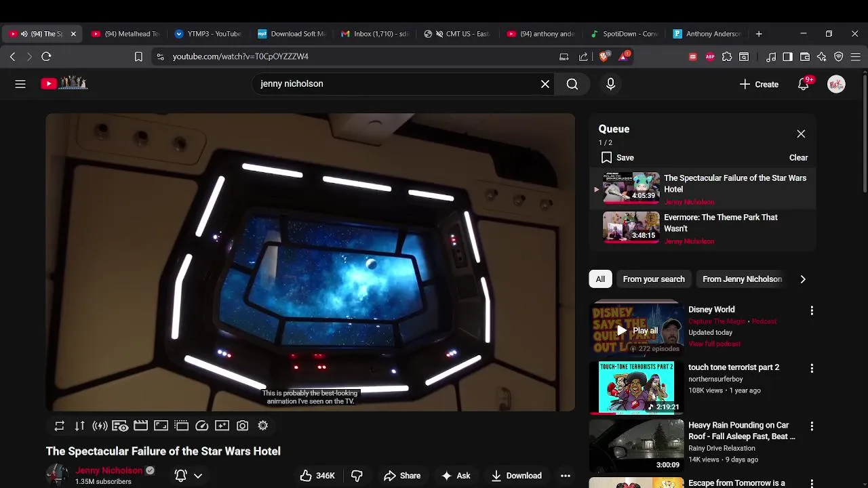Open the playlist music note icon
Image resolution: width=868 pixels, height=488 pixels.
tap(771, 57)
